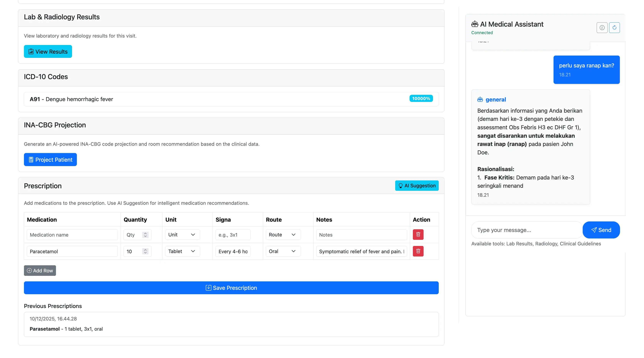Click the robot icon beside AI Medical Assistant
The image size is (644, 358).
click(475, 24)
